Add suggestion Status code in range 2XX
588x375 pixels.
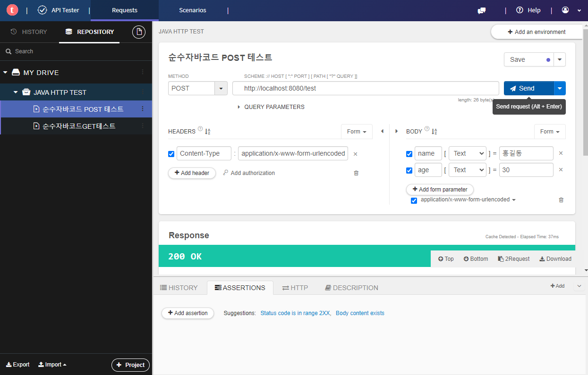pyautogui.click(x=296, y=313)
